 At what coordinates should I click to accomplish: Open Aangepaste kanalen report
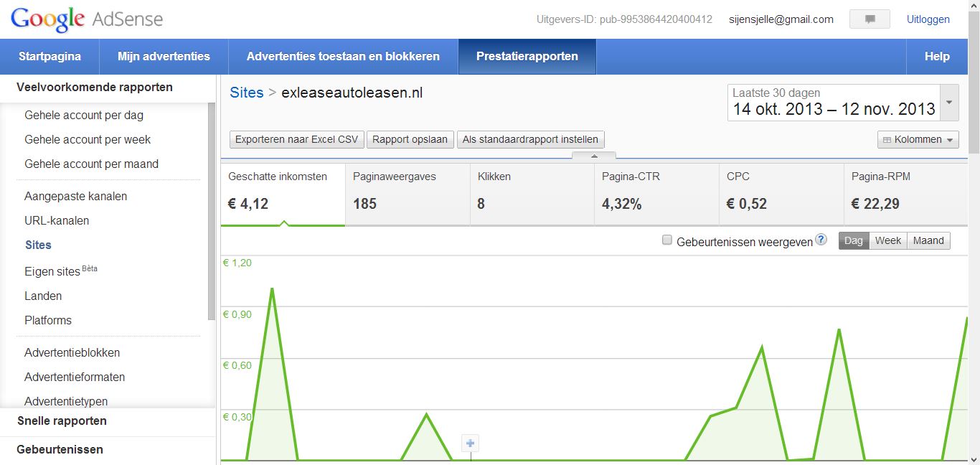tap(75, 196)
